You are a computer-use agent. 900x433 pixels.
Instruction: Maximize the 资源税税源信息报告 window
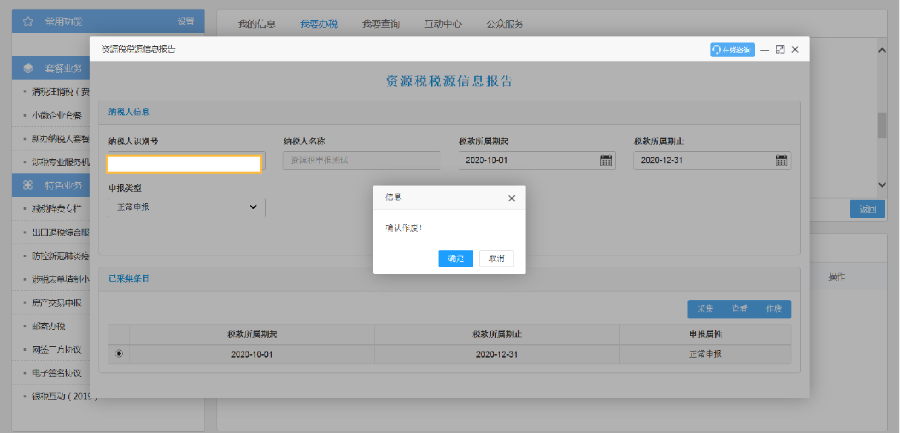pos(780,49)
